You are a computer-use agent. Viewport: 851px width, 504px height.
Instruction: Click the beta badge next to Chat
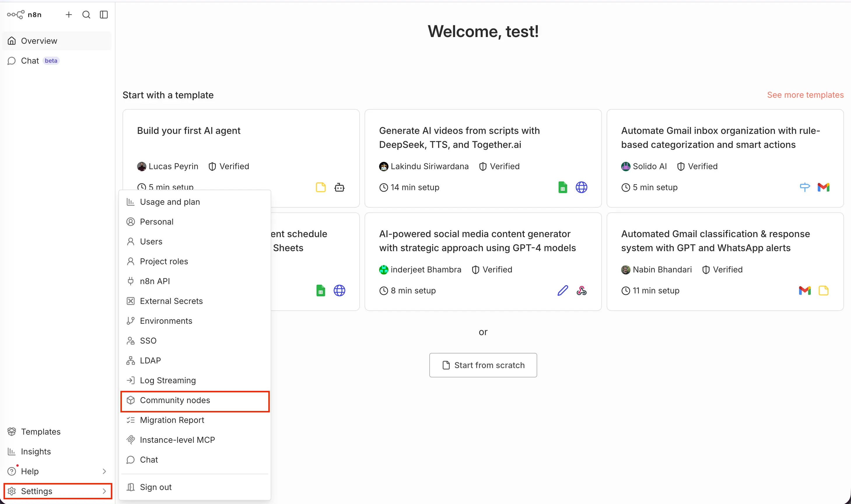pos(51,61)
